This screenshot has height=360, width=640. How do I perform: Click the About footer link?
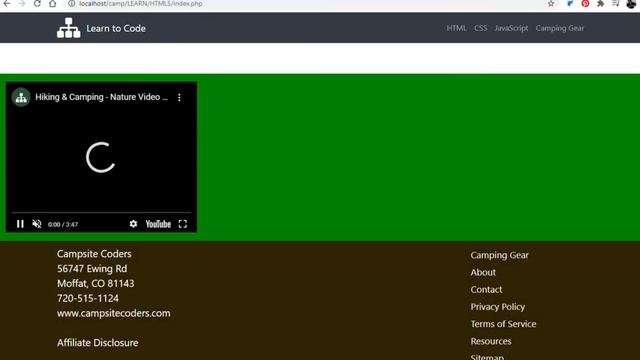[x=483, y=272]
